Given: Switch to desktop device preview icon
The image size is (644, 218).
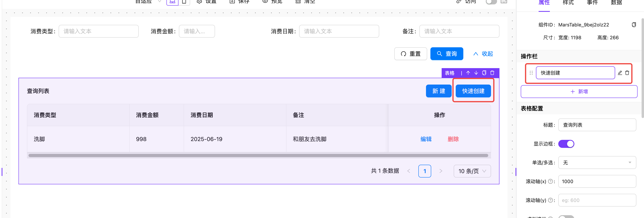Looking at the screenshot, I should (172, 2).
